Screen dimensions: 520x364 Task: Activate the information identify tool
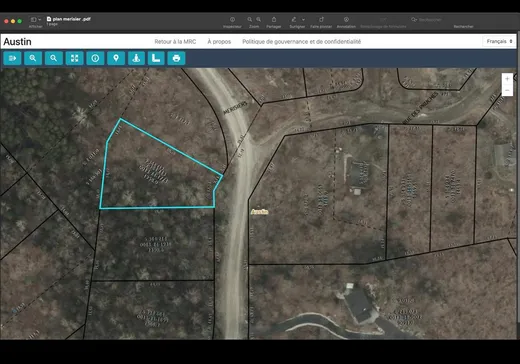point(95,58)
